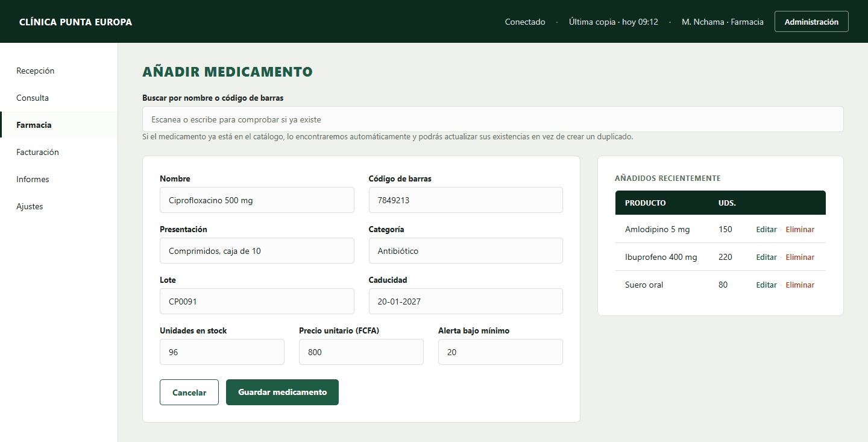The height and width of the screenshot is (442, 868).
Task: Click the 220 units value
Action: click(725, 257)
